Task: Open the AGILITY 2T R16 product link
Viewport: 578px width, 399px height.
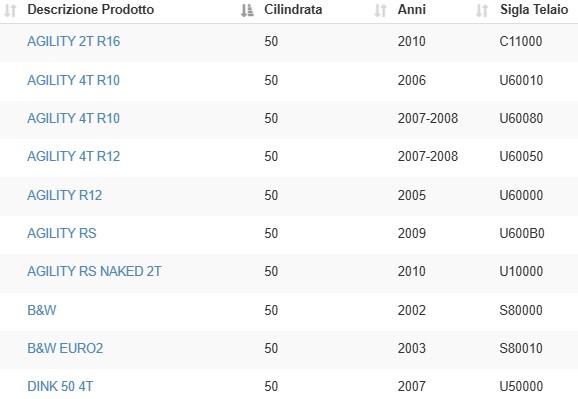Action: coord(74,41)
